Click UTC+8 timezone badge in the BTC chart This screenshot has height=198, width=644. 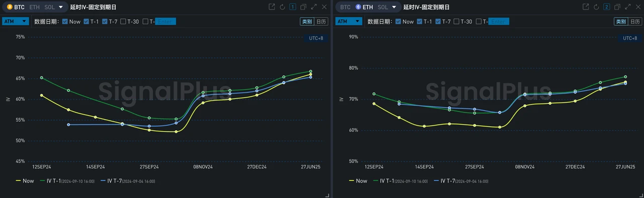pyautogui.click(x=316, y=38)
